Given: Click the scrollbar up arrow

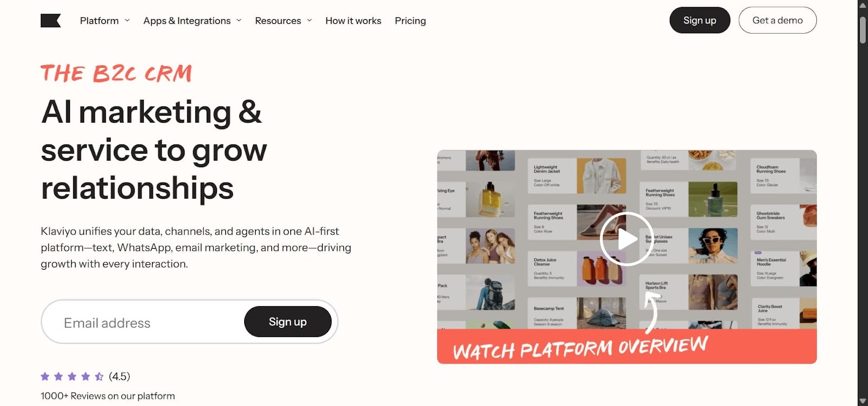Looking at the screenshot, I should coord(863,5).
